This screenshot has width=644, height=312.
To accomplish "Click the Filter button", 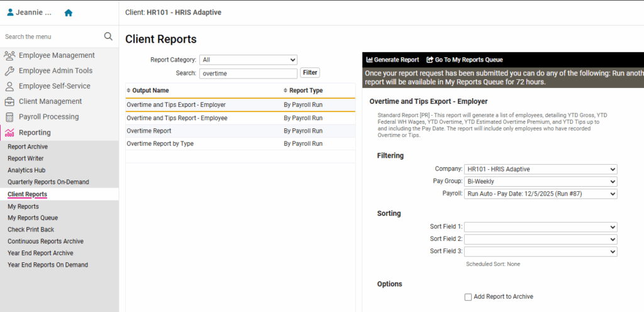I will (x=310, y=73).
